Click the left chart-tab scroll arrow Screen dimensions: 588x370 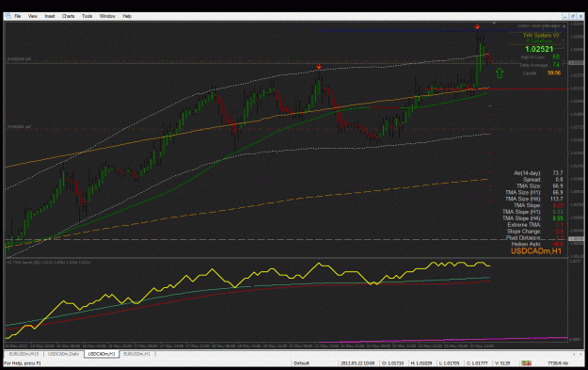click(x=574, y=354)
